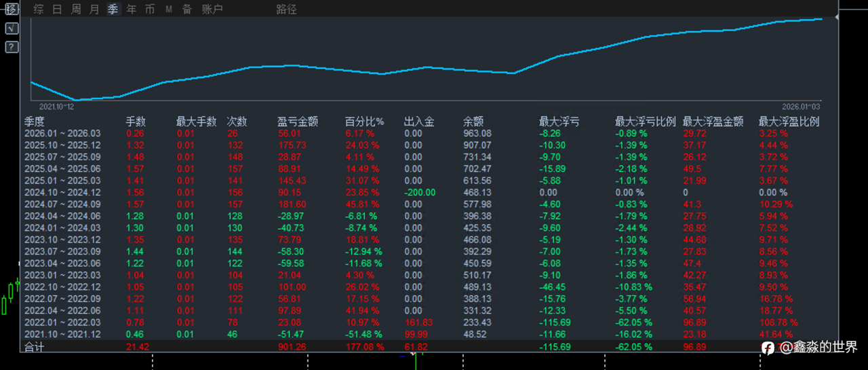Select the 2025.07 ~ 2025.09 quarter row label
Viewport: 868px width, 370px height.
point(62,157)
